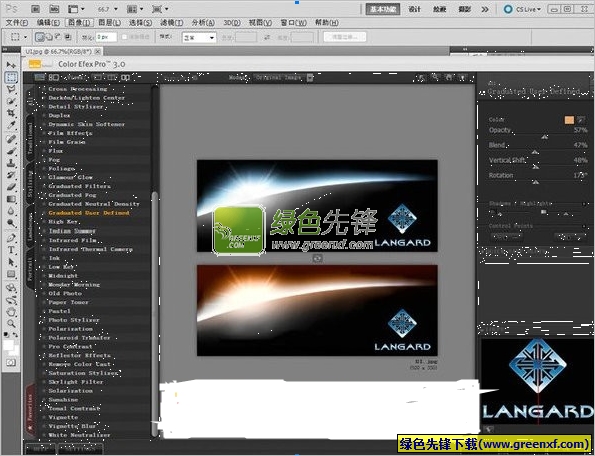Select the Pen tool
This screenshot has width=595, height=456.
[11, 237]
